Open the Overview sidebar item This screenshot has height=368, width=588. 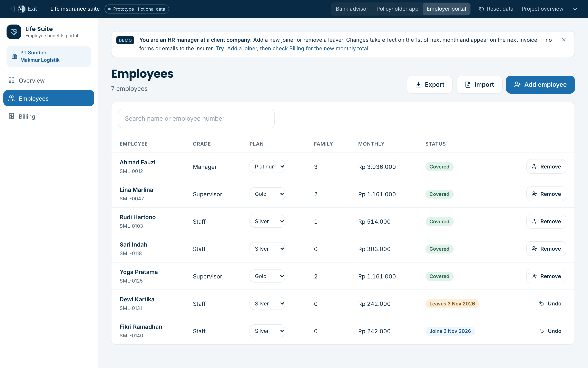(49, 80)
